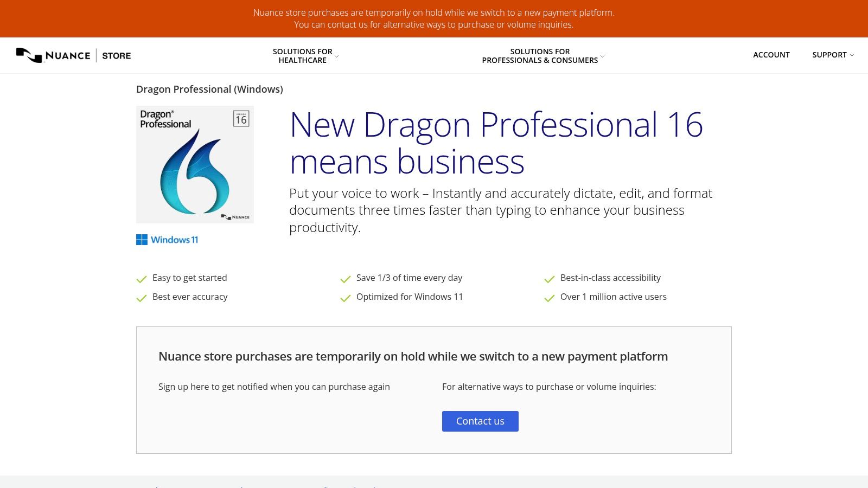Click the Dragon Professional (Windows) breadcrumb text
The width and height of the screenshot is (868, 488).
pos(209,89)
